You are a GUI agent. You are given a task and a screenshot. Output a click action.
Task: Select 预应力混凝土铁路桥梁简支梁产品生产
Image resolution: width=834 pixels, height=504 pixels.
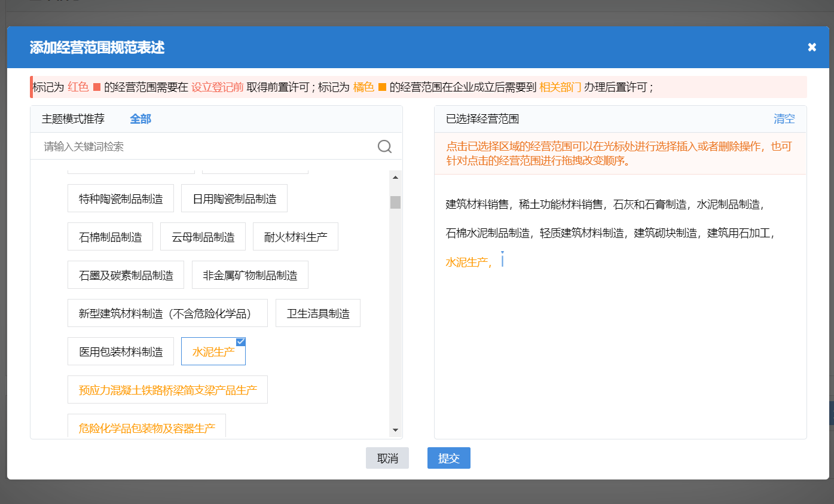tap(167, 389)
